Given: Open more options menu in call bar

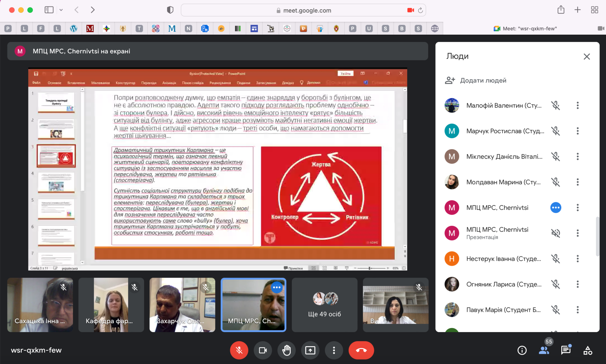Looking at the screenshot, I should click(x=334, y=350).
